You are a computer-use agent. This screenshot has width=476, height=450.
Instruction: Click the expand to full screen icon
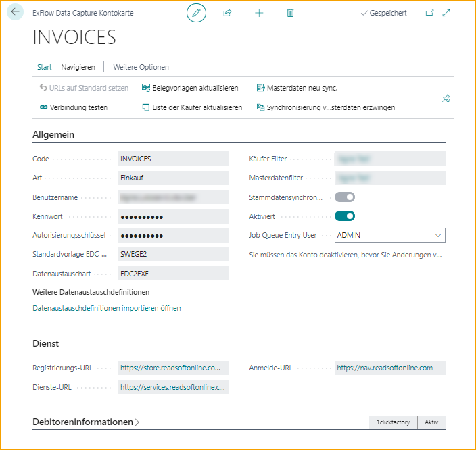coord(446,13)
